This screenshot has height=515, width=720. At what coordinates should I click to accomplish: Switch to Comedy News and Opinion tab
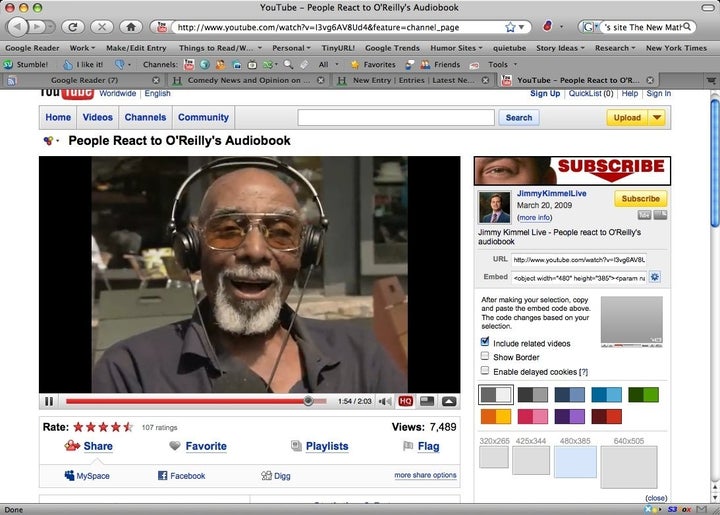248,80
